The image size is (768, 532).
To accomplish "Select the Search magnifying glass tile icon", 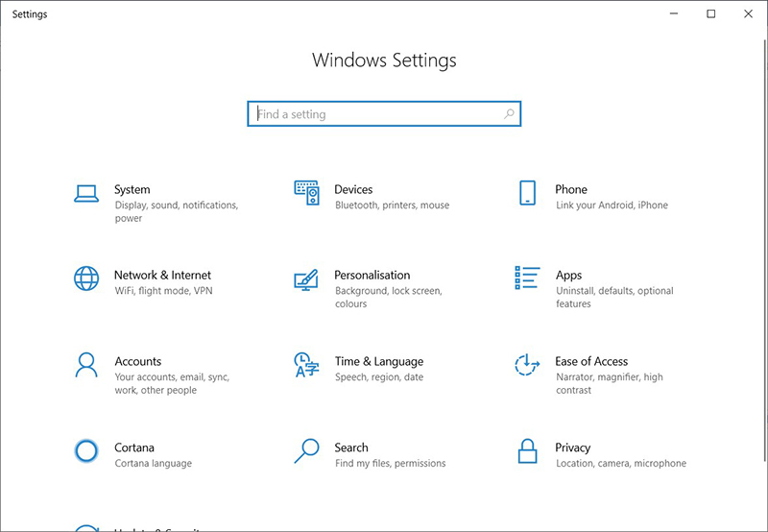I will pos(306,450).
